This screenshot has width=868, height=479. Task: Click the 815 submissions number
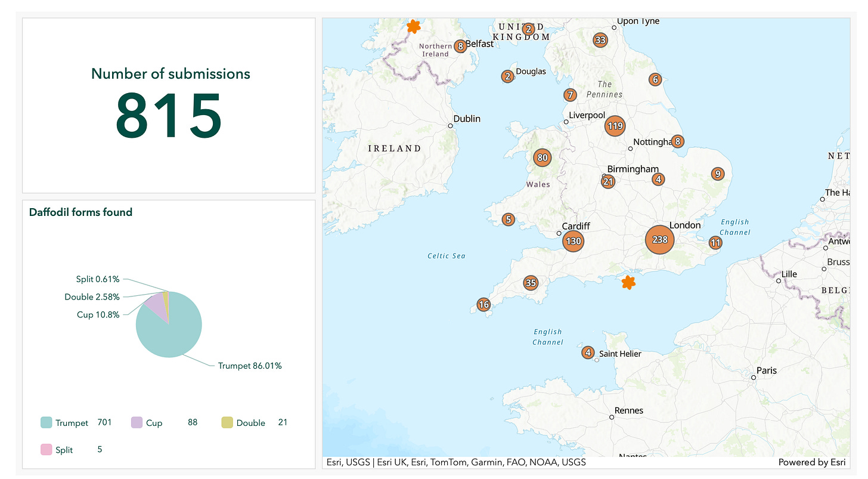[169, 117]
